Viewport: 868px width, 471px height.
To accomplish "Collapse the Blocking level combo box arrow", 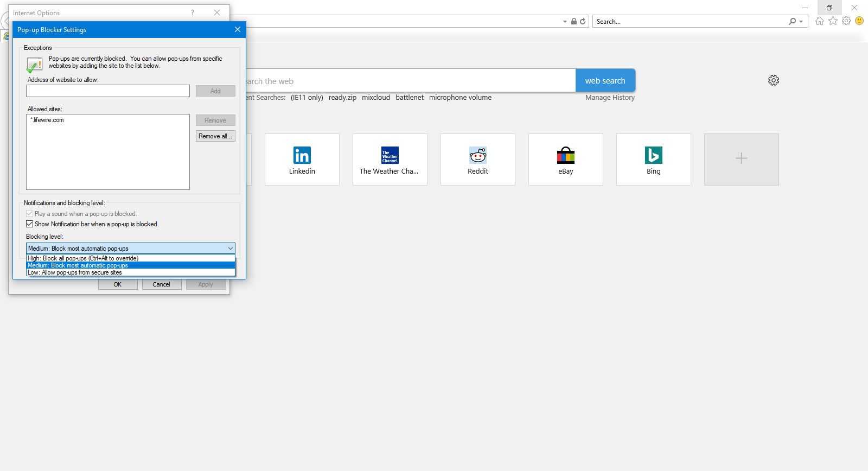I will click(230, 249).
